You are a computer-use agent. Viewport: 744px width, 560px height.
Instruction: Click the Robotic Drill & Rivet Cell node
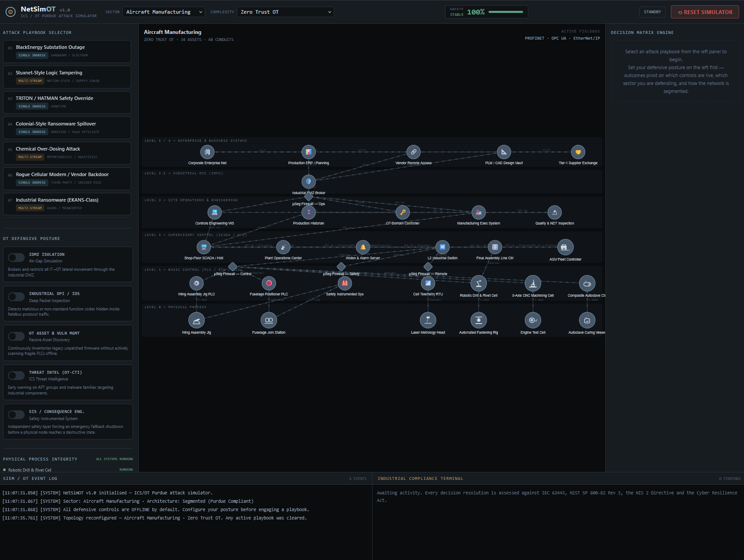point(479,284)
